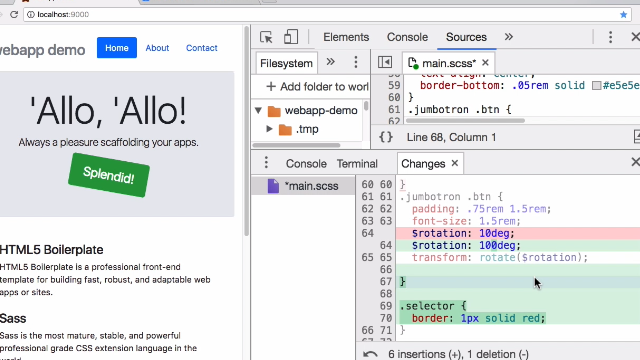The image size is (640, 360).
Task: Toggle the navigator sidebar icon
Action: [x=385, y=62]
